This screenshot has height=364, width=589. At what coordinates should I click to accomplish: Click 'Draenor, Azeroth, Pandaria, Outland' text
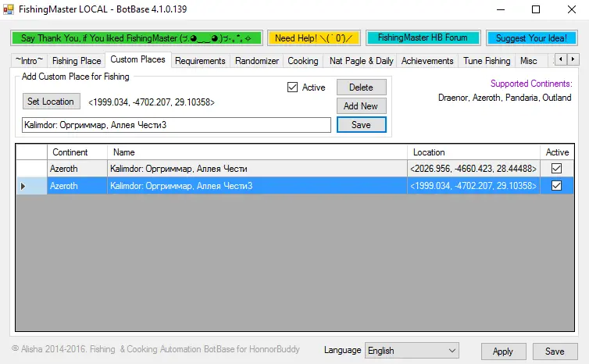click(x=505, y=98)
